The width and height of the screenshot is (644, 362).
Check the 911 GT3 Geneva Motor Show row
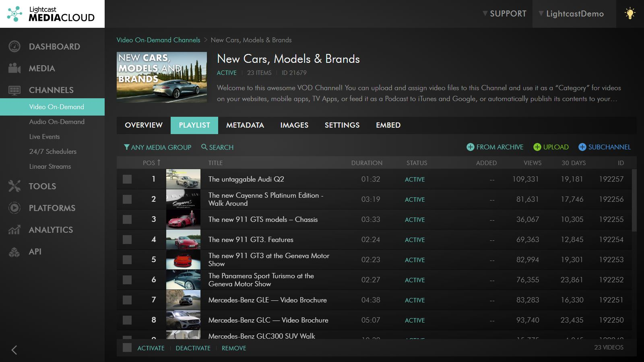pos(127,260)
